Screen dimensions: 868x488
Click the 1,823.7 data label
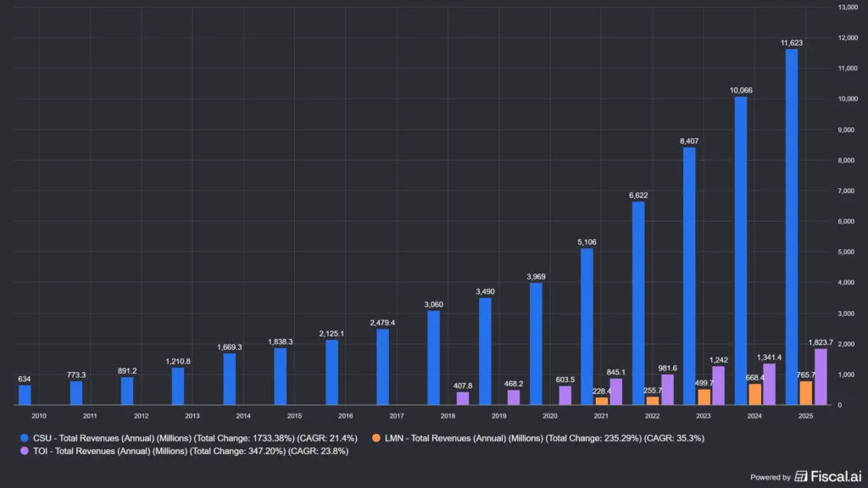[x=821, y=342]
